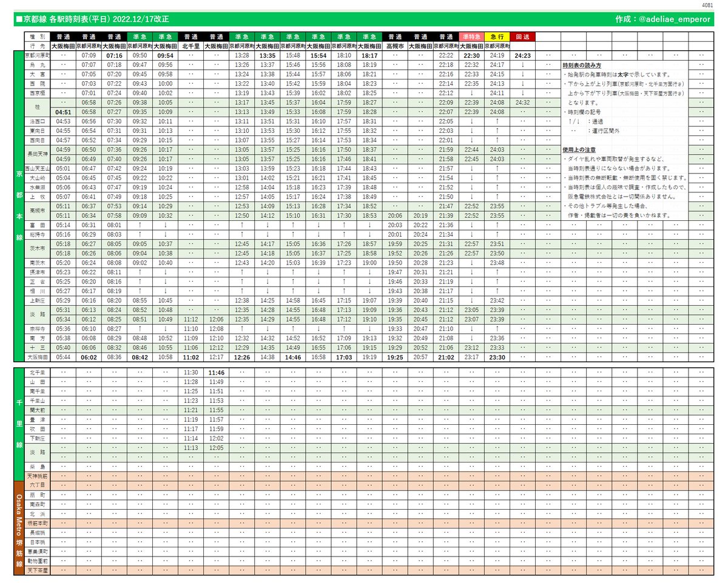Click the 時刻表の読み方 heading

582,64
